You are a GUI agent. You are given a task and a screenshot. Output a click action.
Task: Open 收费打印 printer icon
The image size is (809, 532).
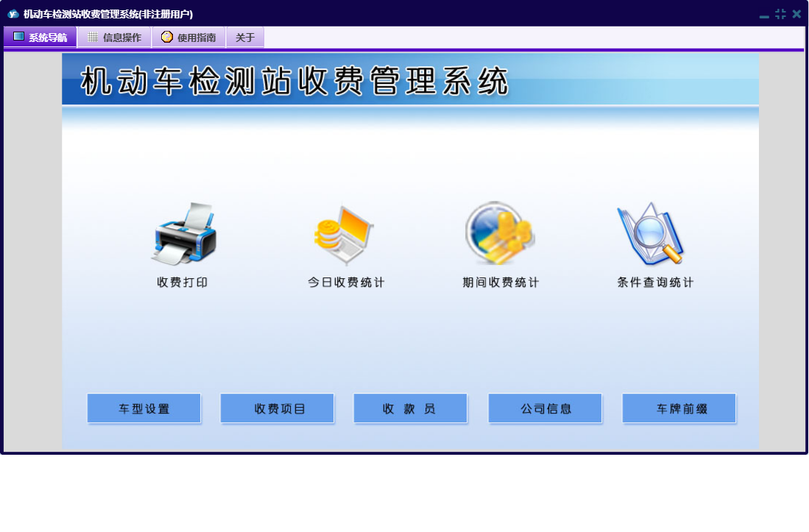click(x=185, y=234)
